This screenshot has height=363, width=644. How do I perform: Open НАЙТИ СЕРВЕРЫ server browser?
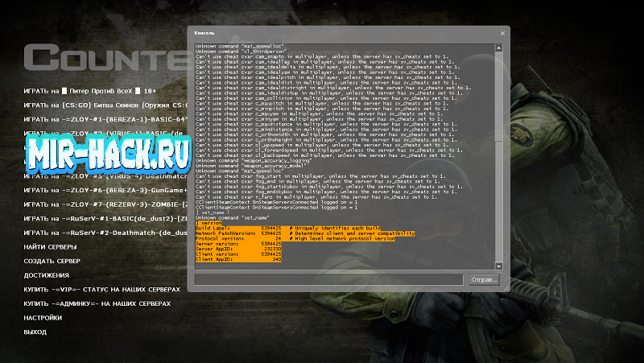point(52,247)
